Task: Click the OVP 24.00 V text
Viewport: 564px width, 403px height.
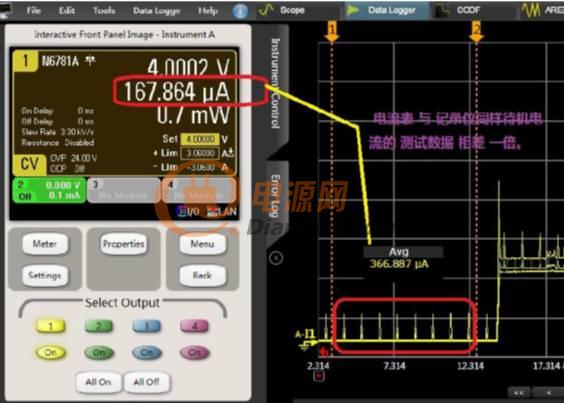Action: pos(73,158)
